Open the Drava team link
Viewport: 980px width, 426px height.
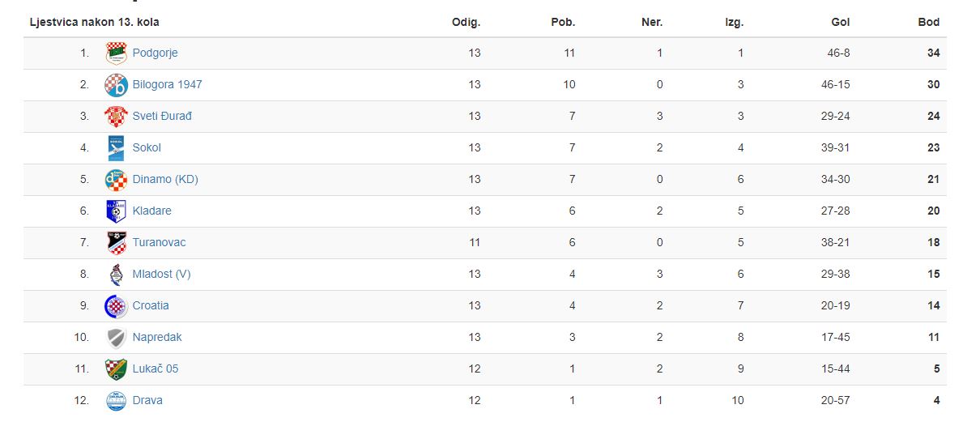pyautogui.click(x=147, y=400)
